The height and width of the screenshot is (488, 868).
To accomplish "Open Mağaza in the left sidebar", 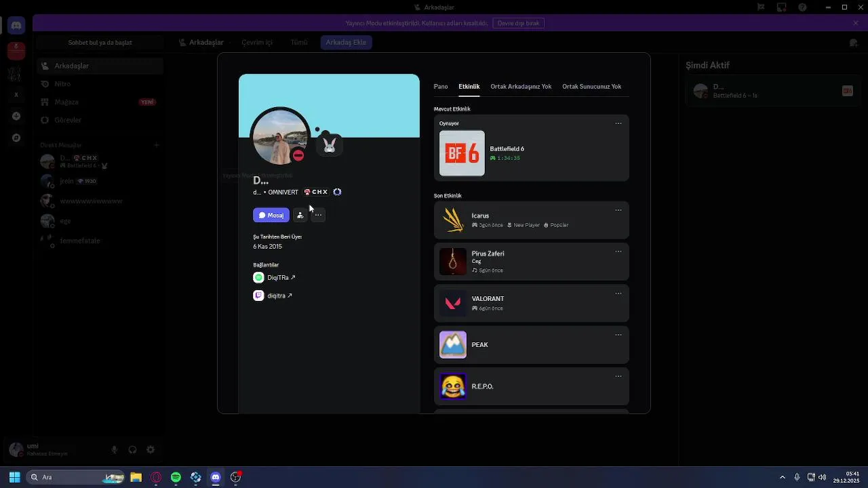I will click(100, 102).
